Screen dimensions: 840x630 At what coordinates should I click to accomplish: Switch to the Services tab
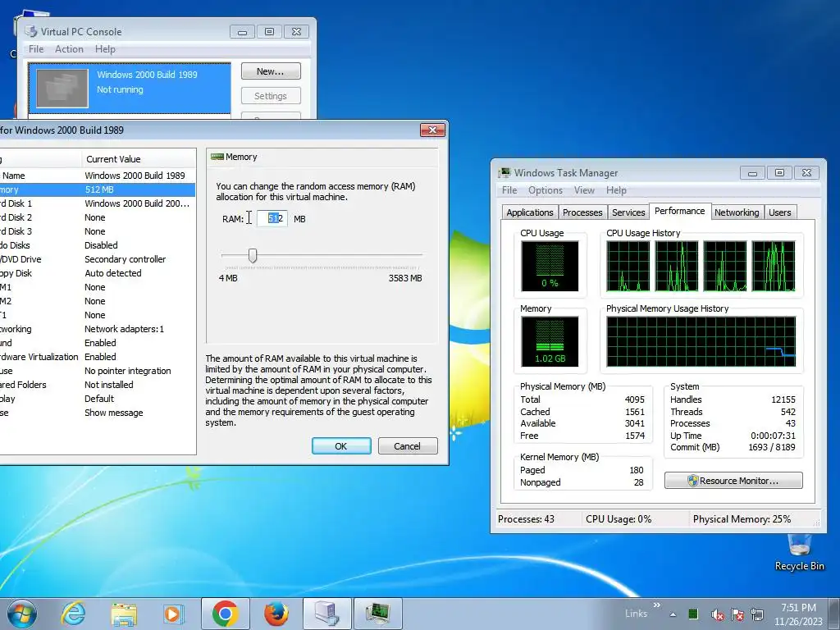pyautogui.click(x=628, y=212)
